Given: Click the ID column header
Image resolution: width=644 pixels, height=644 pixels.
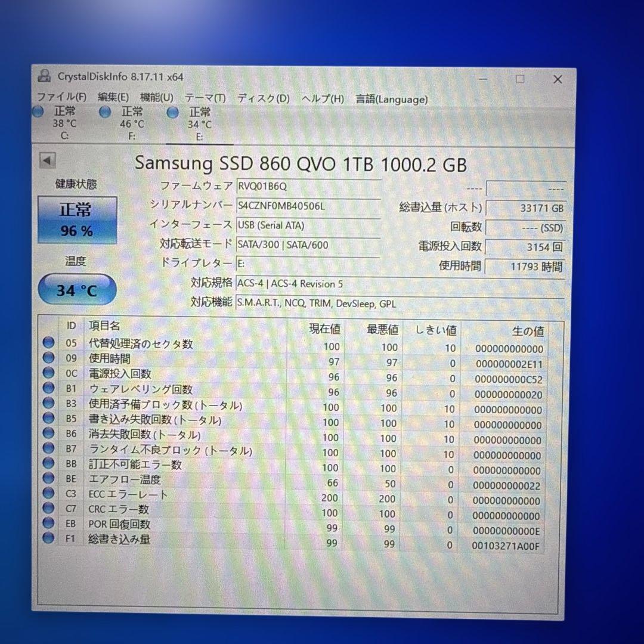Looking at the screenshot, I should 71,326.
